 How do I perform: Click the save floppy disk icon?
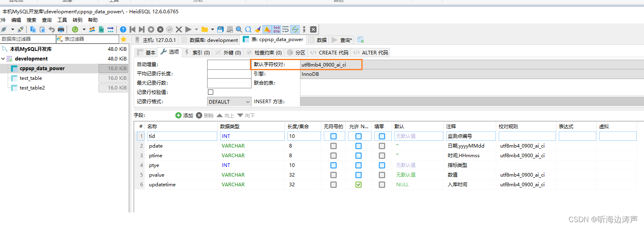tap(220, 29)
